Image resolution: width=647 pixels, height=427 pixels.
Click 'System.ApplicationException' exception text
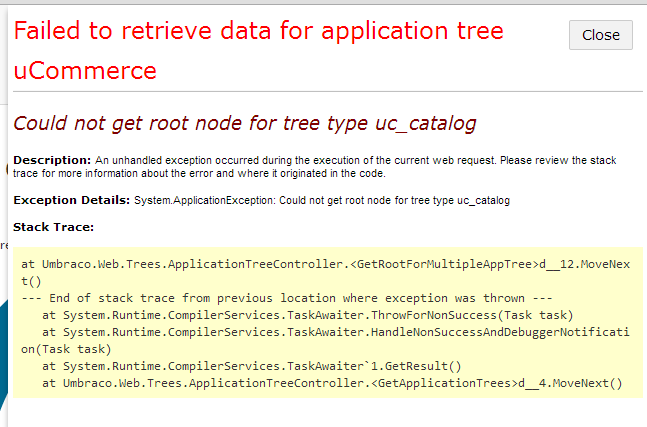click(x=204, y=201)
